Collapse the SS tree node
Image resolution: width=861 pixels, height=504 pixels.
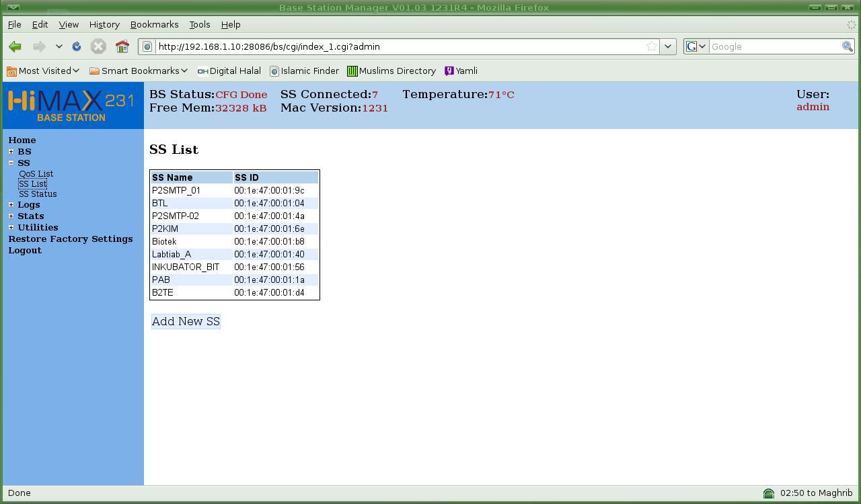point(11,163)
